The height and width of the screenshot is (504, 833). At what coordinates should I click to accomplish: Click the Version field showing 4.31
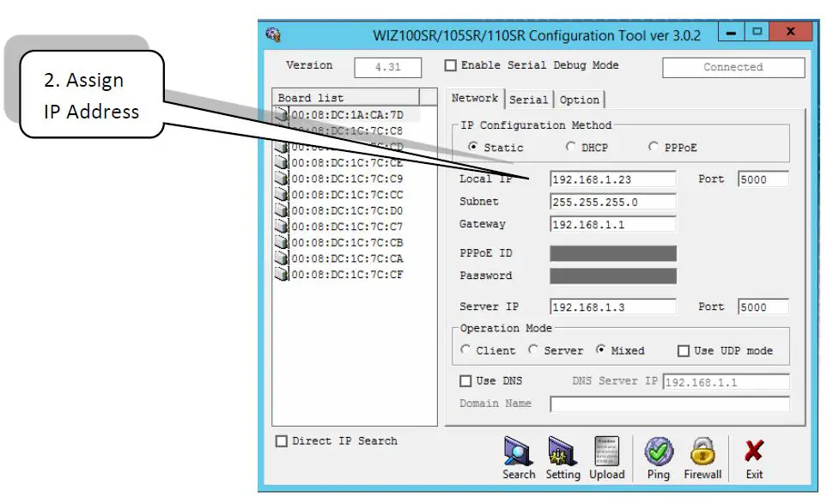pyautogui.click(x=388, y=68)
